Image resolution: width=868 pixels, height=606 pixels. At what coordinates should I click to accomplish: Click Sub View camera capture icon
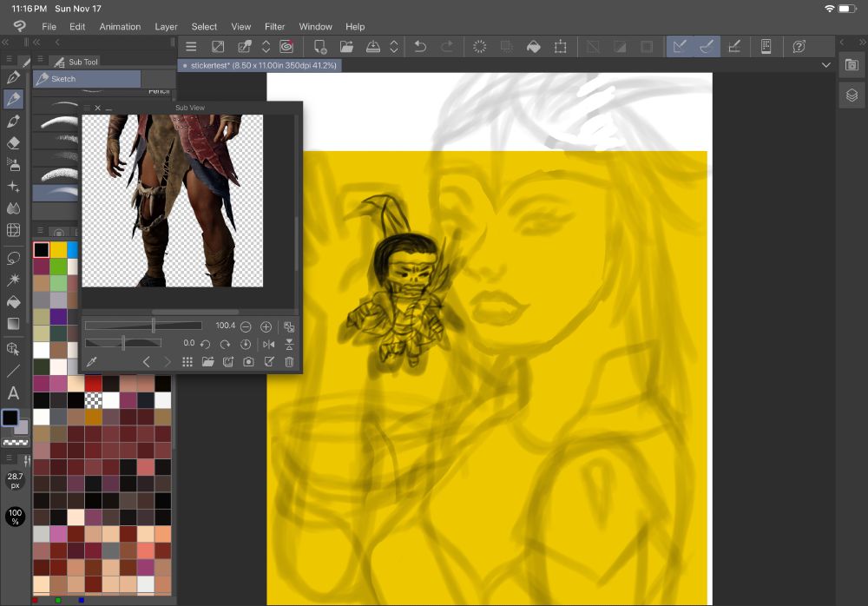click(248, 362)
